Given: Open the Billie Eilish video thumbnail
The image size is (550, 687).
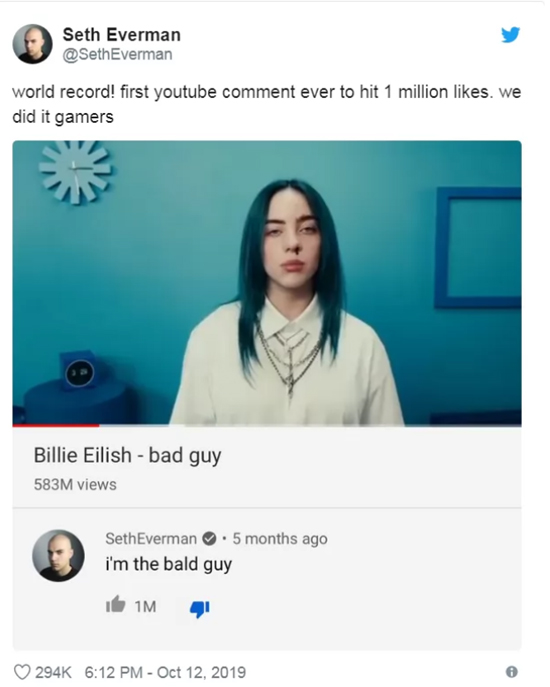Looking at the screenshot, I should [x=267, y=283].
